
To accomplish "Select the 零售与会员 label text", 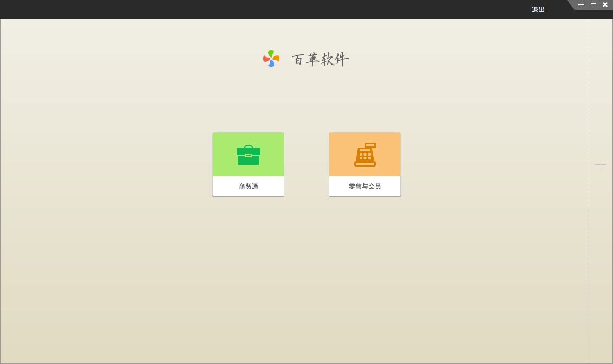I will tap(365, 187).
